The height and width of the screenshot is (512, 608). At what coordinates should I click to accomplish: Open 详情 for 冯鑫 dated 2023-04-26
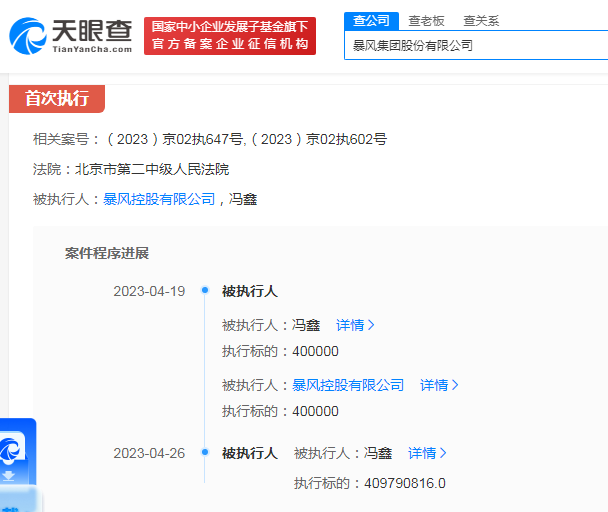click(x=427, y=453)
